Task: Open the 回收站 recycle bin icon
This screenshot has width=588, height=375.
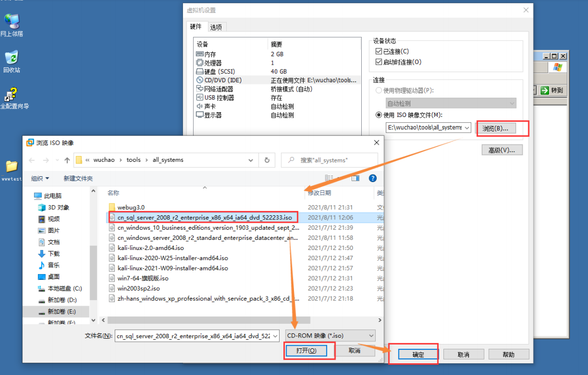Action: (x=12, y=61)
